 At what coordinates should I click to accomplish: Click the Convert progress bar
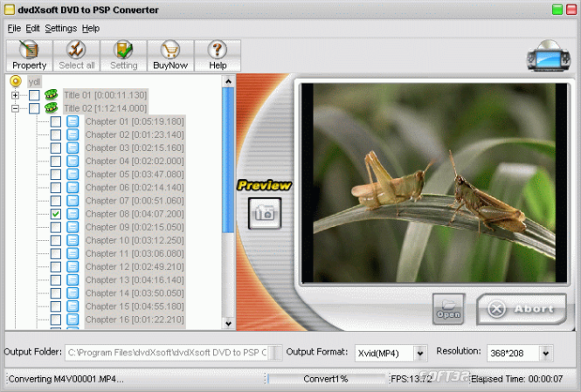click(325, 379)
